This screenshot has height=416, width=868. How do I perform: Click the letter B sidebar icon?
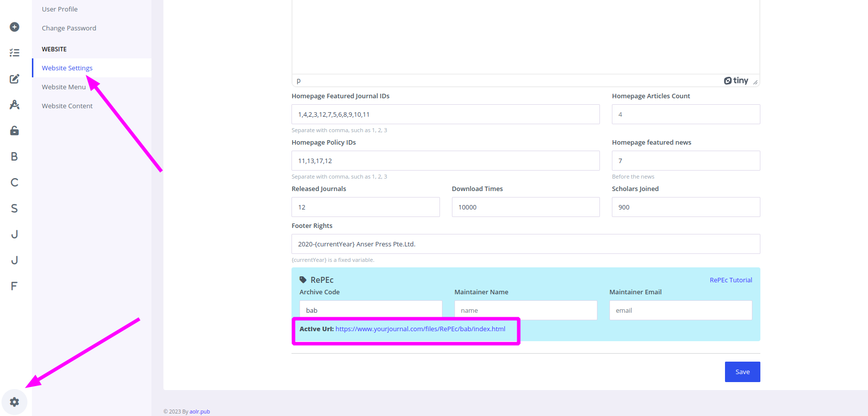click(14, 157)
